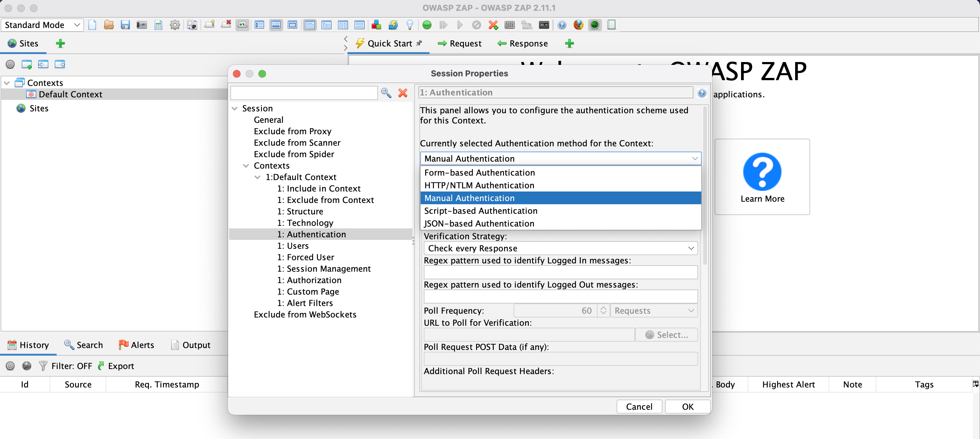Open the Alerts tab
The height and width of the screenshot is (439, 980).
point(136,345)
